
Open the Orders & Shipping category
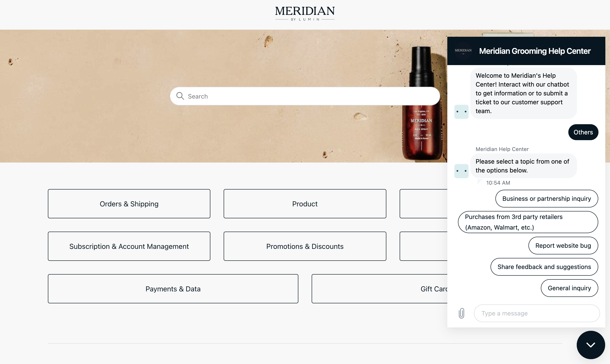[129, 203]
